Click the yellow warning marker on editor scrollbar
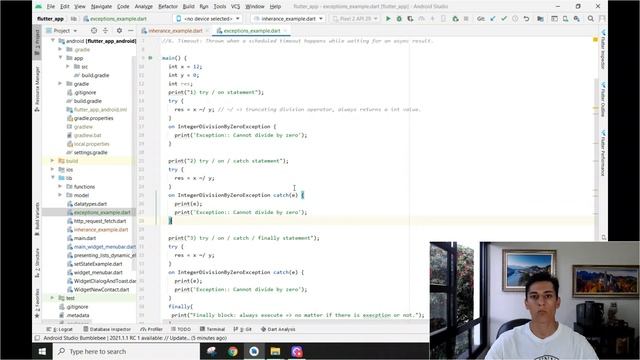Screen dimensions: 640x360 pos(596,40)
